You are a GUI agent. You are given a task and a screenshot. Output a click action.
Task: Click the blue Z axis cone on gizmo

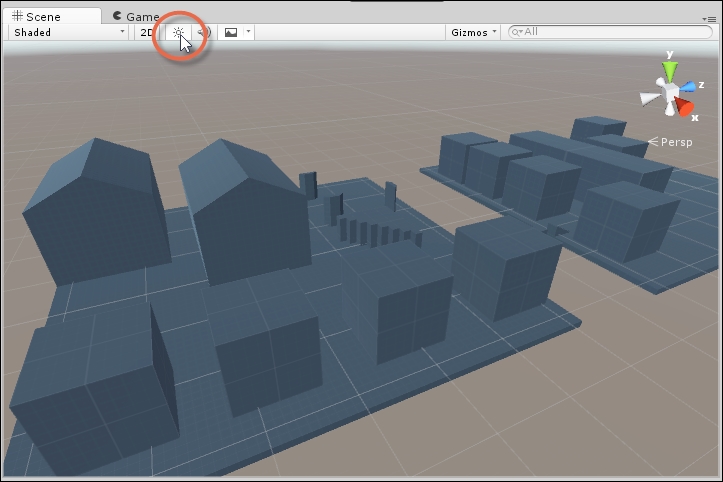pos(687,88)
